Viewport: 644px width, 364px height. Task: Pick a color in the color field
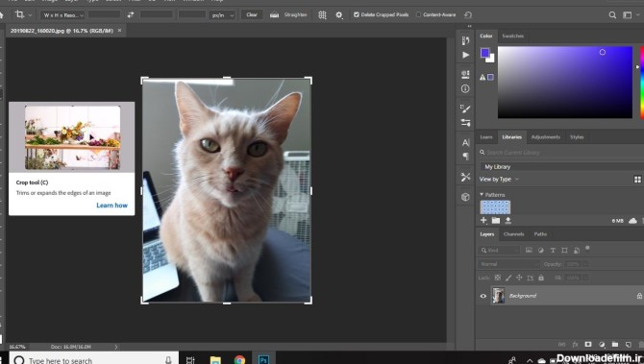[x=565, y=82]
